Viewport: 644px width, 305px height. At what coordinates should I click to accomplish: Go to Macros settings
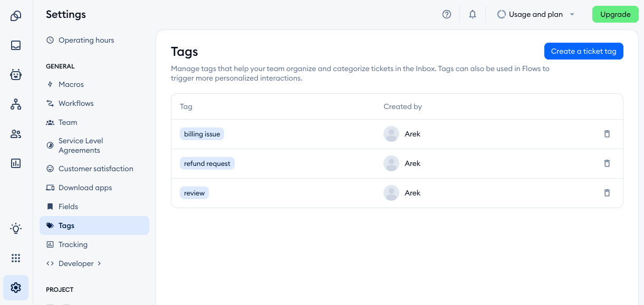tap(71, 84)
